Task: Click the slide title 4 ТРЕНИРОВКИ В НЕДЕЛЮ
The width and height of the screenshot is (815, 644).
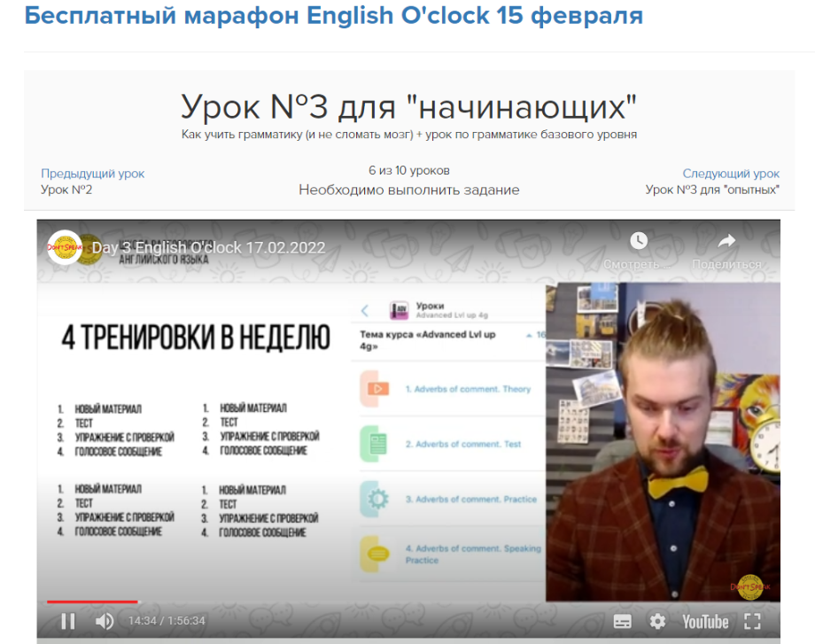Action: click(x=196, y=337)
